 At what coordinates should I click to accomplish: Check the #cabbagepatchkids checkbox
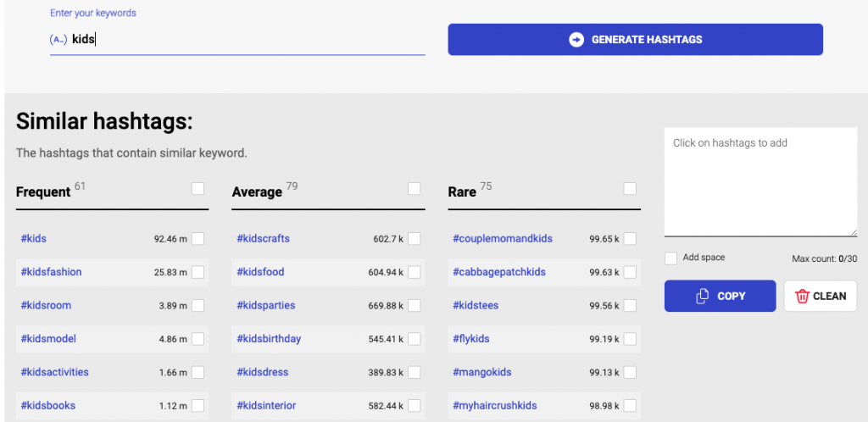[x=630, y=272]
